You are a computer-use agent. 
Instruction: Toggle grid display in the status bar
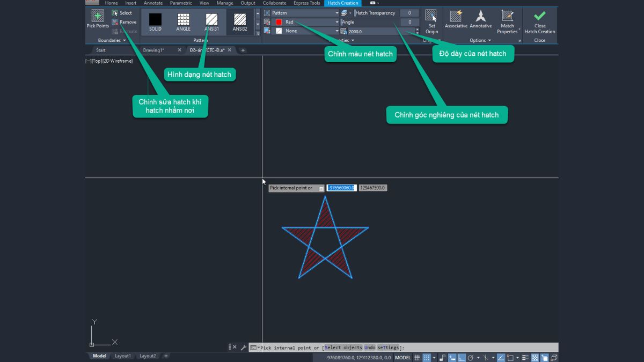[418, 357]
